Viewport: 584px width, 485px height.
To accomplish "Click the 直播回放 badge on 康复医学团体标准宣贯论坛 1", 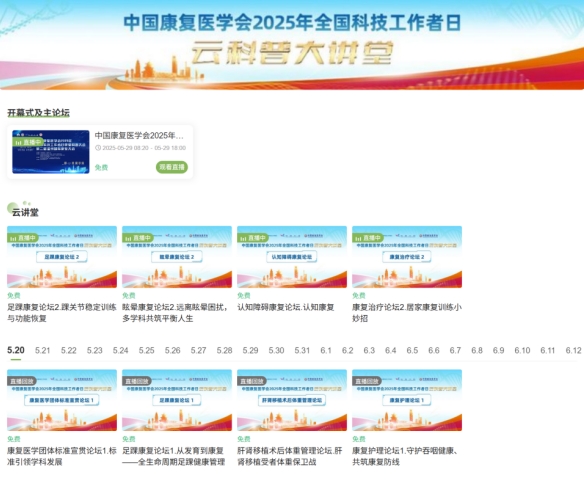I will 22,381.
